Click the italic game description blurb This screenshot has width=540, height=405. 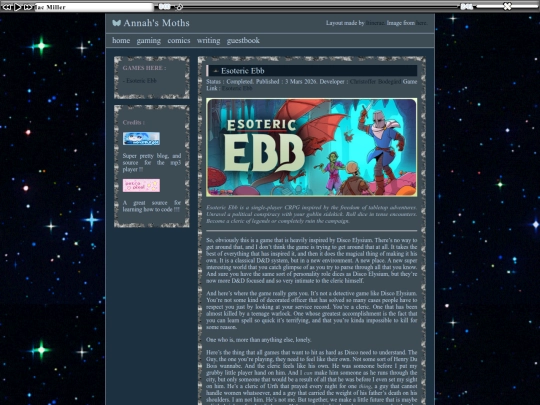[x=312, y=214]
